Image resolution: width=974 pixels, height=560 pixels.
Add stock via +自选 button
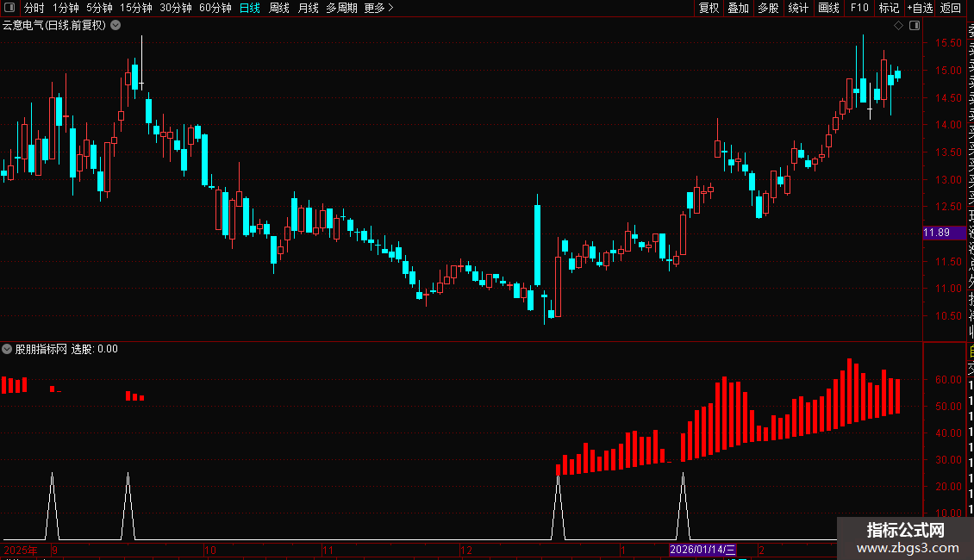coord(920,8)
